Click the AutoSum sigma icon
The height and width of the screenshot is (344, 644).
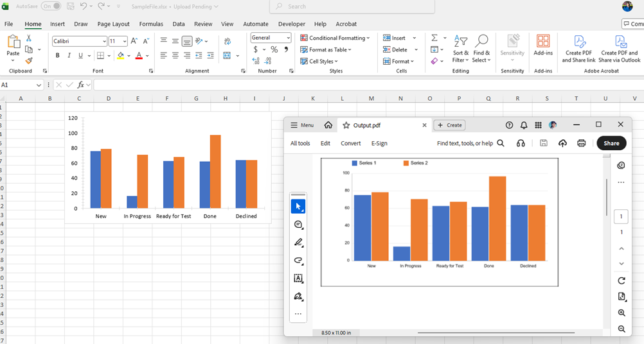tap(434, 38)
